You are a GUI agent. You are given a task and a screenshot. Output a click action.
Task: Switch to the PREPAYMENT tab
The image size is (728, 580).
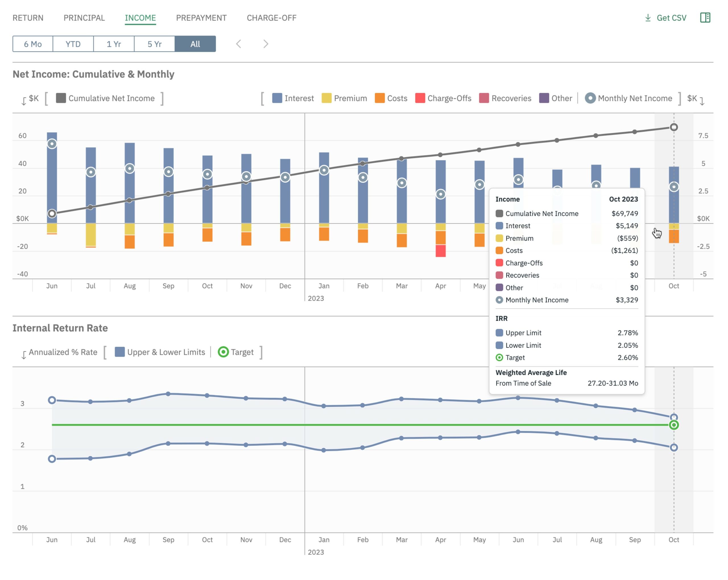201,18
